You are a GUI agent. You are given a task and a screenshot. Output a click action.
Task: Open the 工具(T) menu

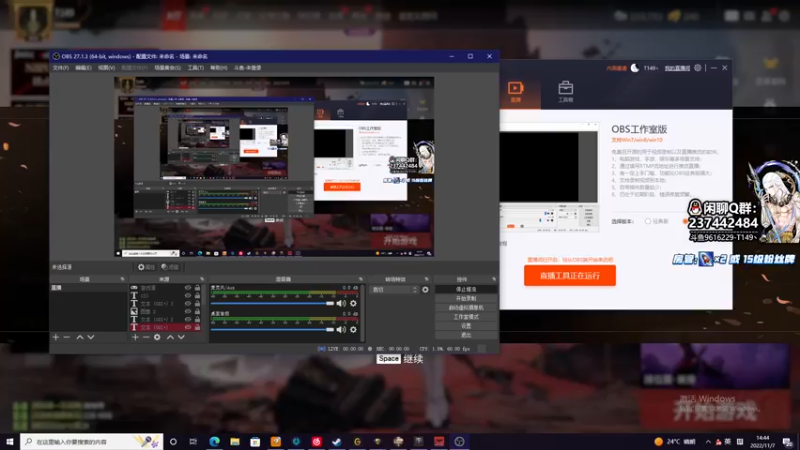coord(195,68)
